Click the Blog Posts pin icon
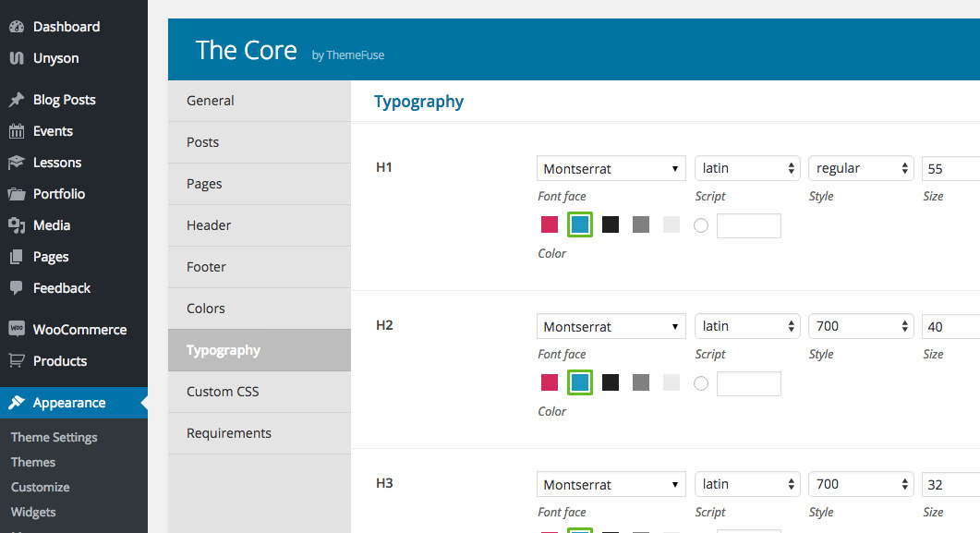Image resolution: width=980 pixels, height=533 pixels. click(x=17, y=100)
